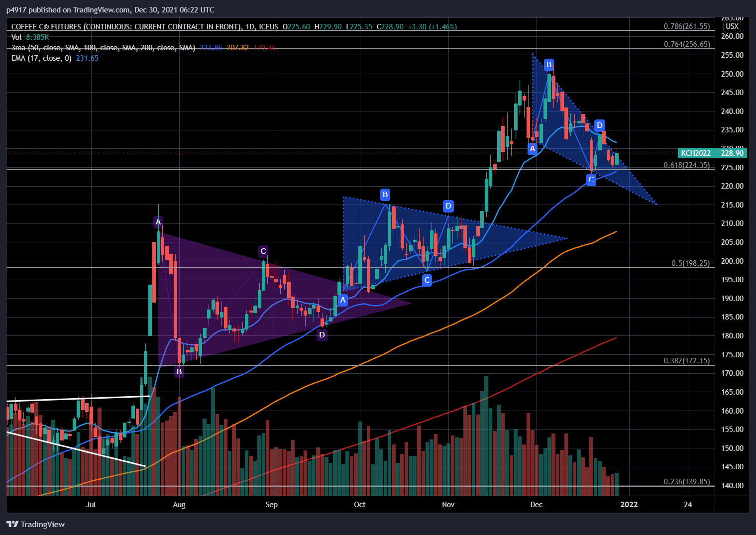This screenshot has height=535, width=756.
Task: Click the TradingView logo at the bottom
Action: click(36, 524)
